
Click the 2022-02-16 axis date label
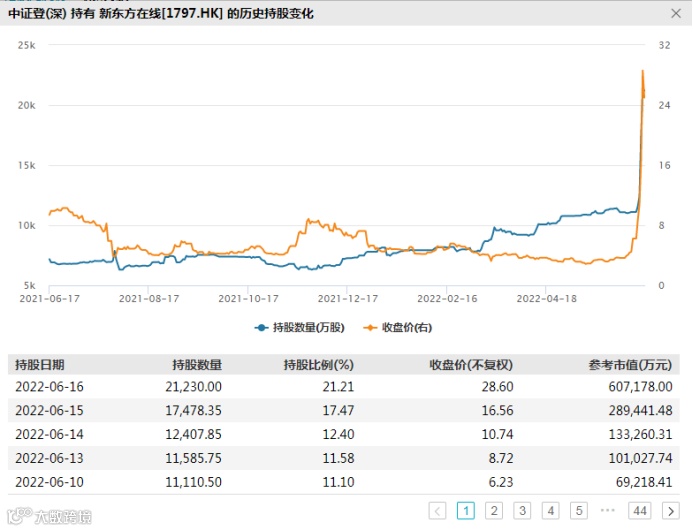tap(447, 299)
